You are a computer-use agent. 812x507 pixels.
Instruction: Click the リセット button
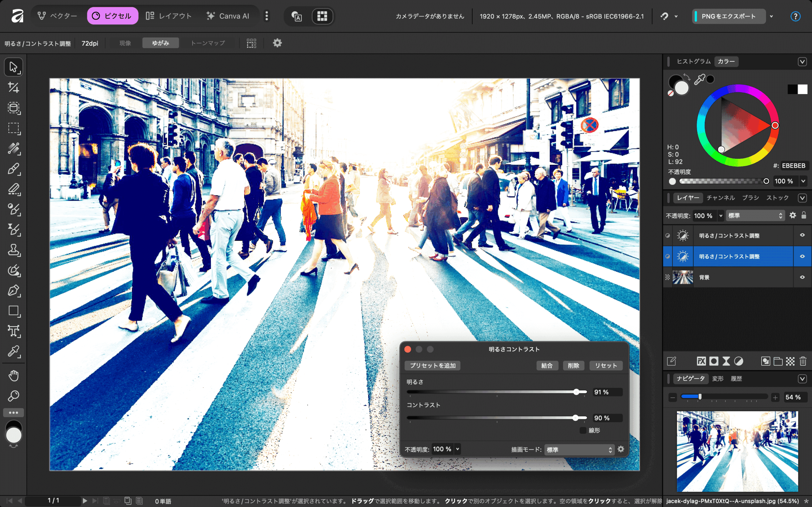coord(606,365)
